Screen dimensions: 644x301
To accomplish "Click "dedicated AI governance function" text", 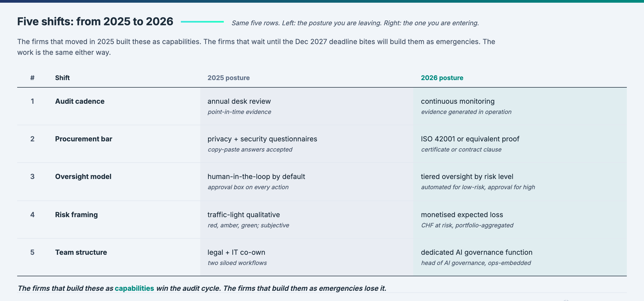I will (477, 252).
